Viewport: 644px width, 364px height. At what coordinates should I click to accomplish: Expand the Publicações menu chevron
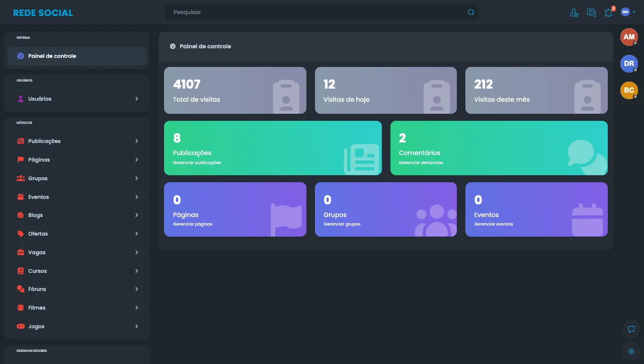[x=136, y=141]
